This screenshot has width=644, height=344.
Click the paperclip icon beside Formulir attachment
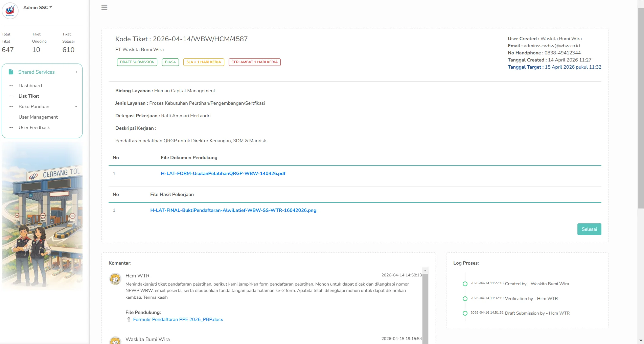pyautogui.click(x=129, y=319)
